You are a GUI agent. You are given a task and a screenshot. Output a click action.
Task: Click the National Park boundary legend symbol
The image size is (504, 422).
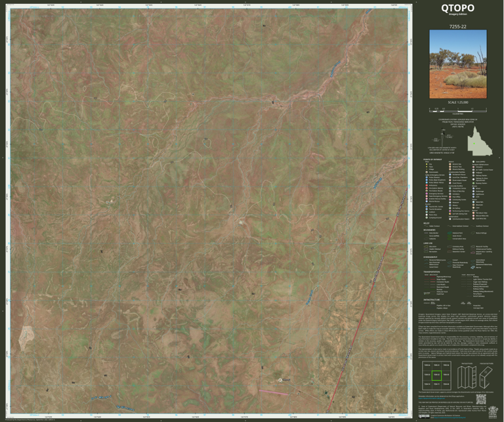450,233
